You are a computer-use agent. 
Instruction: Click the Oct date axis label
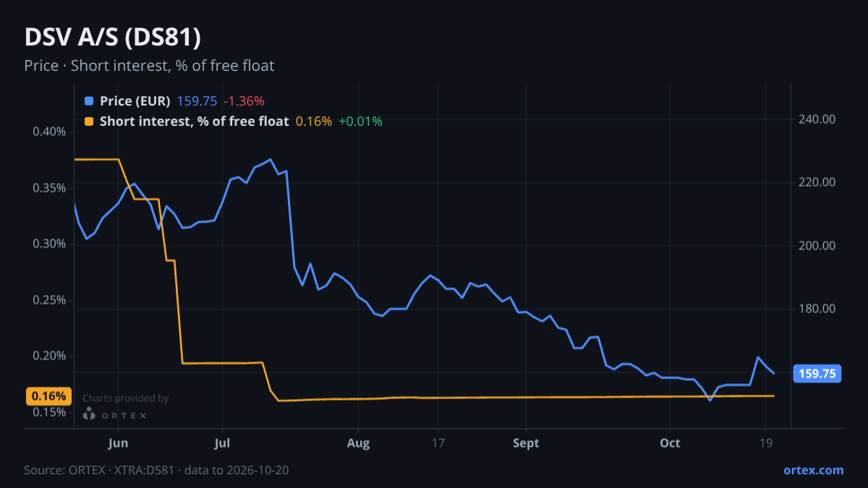point(670,443)
